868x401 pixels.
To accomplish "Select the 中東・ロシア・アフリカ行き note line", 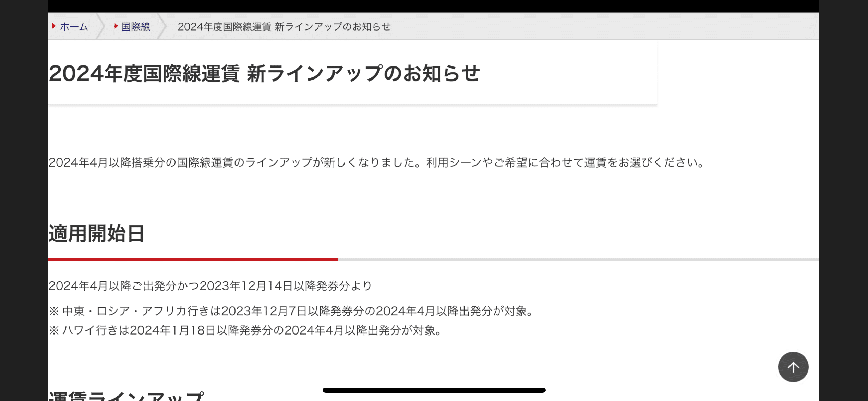I will (x=291, y=311).
